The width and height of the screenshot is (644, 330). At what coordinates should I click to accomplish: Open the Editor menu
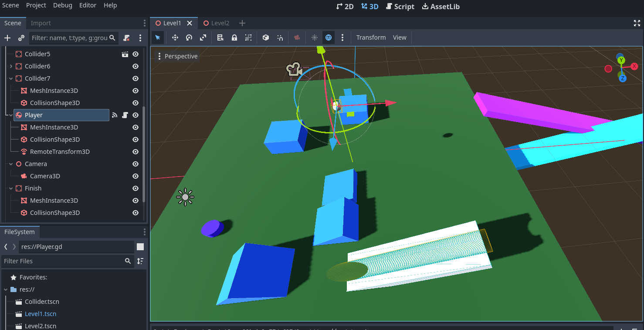[x=88, y=5]
